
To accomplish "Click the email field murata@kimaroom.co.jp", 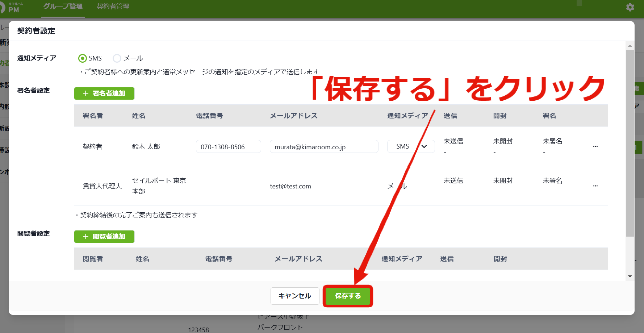I will 324,147.
